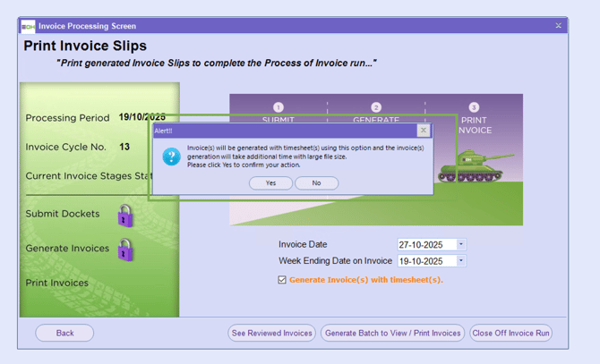The image size is (600, 364).
Task: Click the purple lock beside Submit Dockets
Action: tap(125, 216)
